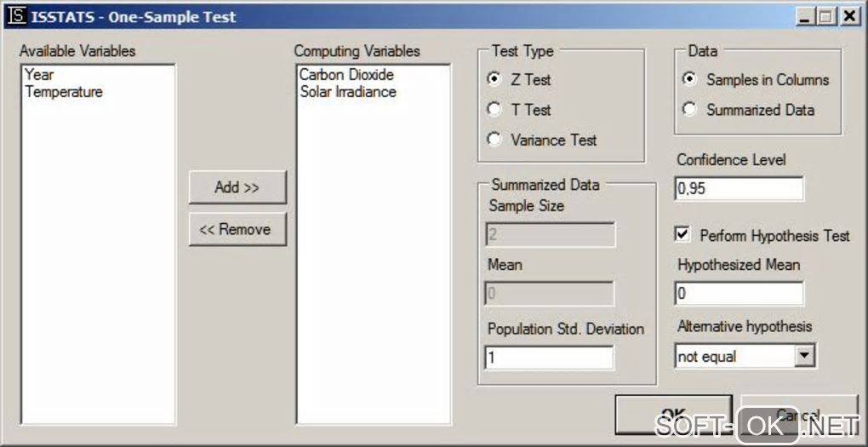Viewport: 868px width, 447px height.
Task: Toggle the Perform Hypothesis Test checkbox
Action: [x=682, y=234]
